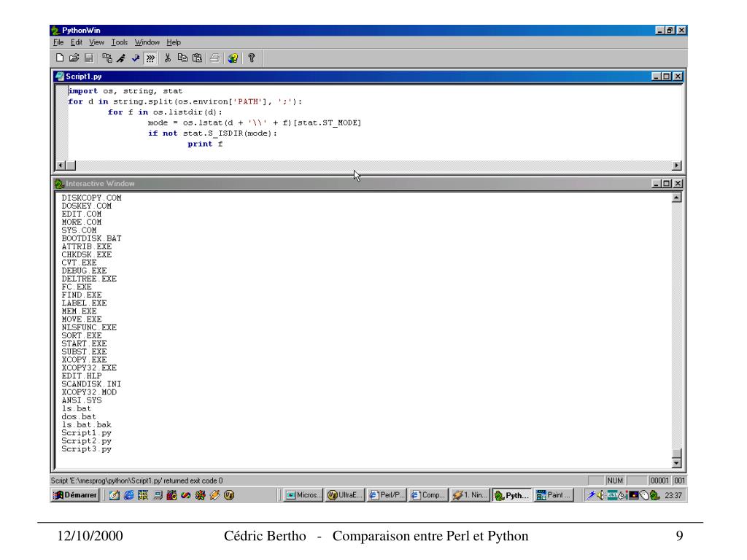Click 'NLSFUNC.EXE' in the output list
747x560 pixels.
pos(89,327)
